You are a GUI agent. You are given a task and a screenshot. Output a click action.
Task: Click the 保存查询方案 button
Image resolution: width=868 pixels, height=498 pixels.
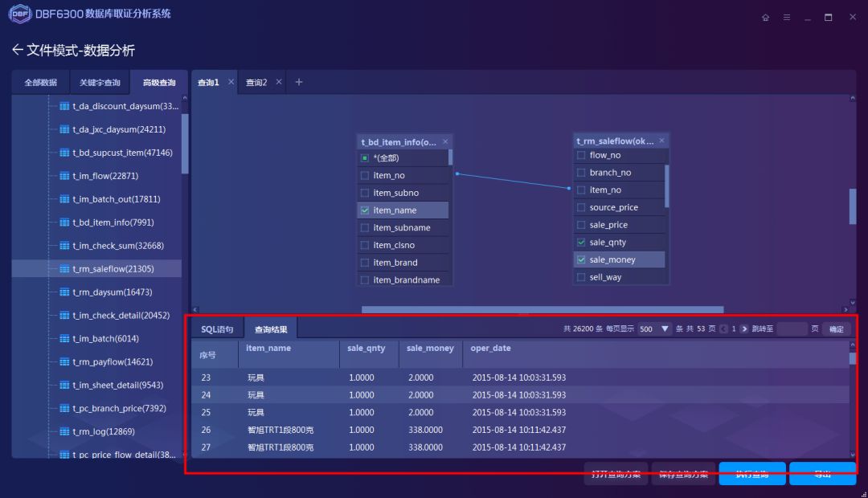tap(683, 474)
